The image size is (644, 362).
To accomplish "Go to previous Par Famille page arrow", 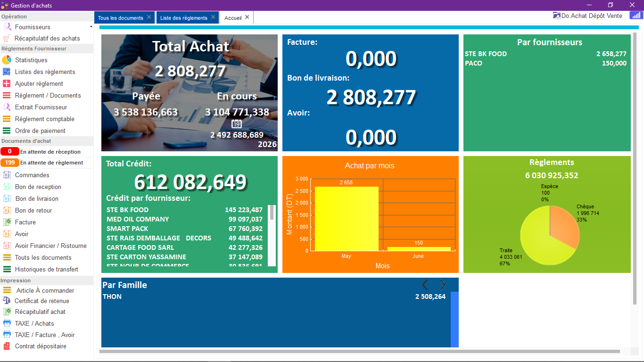I will (x=425, y=285).
